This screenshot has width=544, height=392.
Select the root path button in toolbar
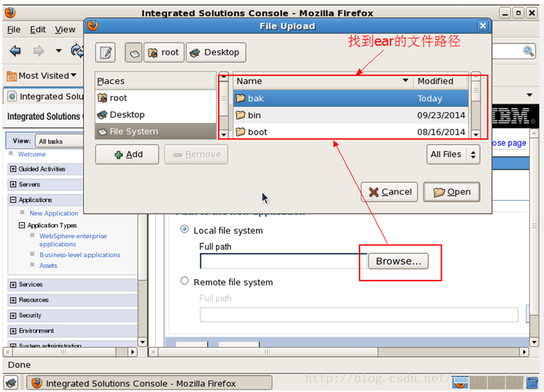coord(164,53)
